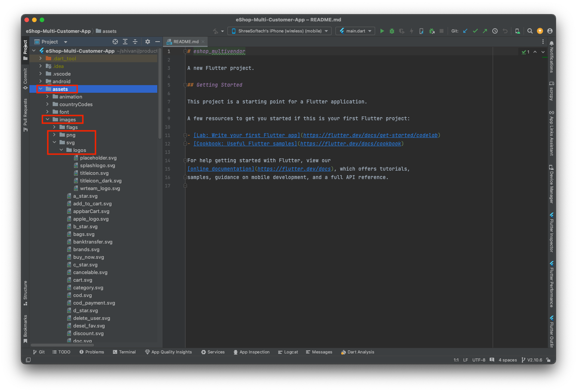Collapse the README heading fold marker on line 1
The width and height of the screenshot is (577, 392).
(x=185, y=51)
